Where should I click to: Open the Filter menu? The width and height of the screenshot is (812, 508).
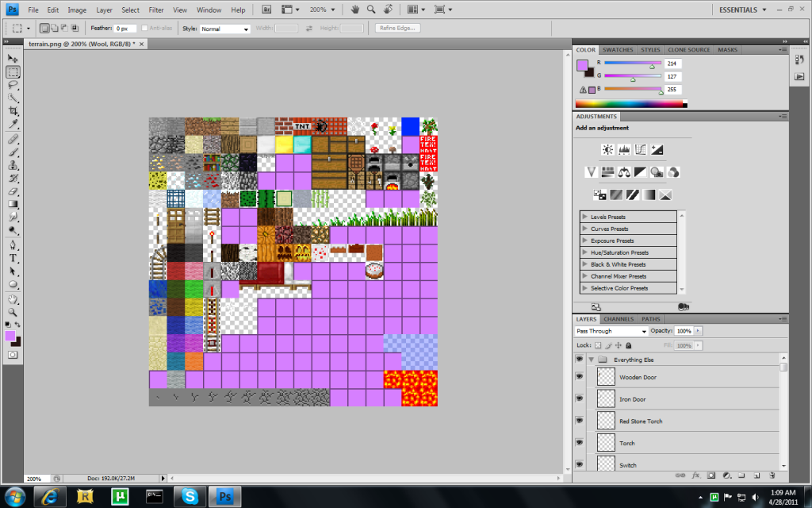click(x=156, y=10)
